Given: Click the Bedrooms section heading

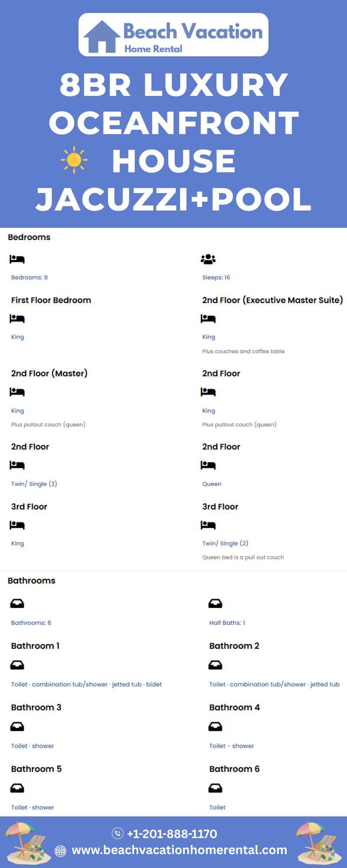Looking at the screenshot, I should [x=29, y=237].
